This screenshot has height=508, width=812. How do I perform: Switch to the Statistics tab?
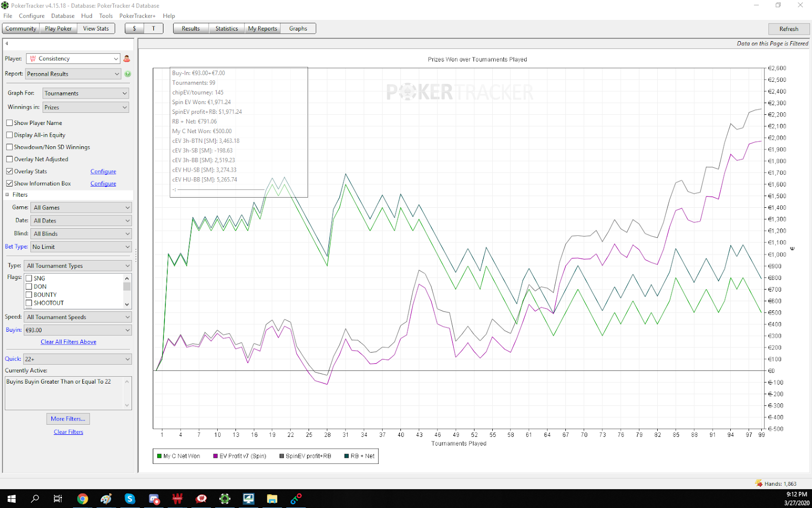226,29
